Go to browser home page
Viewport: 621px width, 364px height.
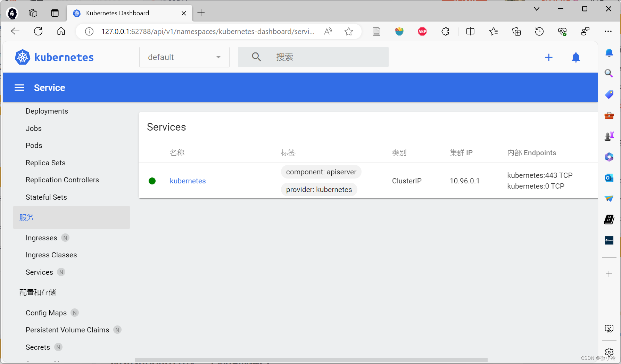(61, 31)
